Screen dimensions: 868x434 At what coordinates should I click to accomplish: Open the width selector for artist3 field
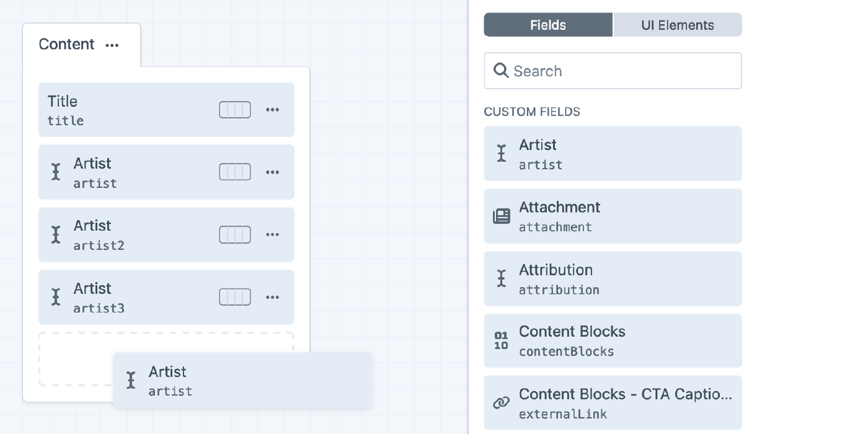(235, 297)
